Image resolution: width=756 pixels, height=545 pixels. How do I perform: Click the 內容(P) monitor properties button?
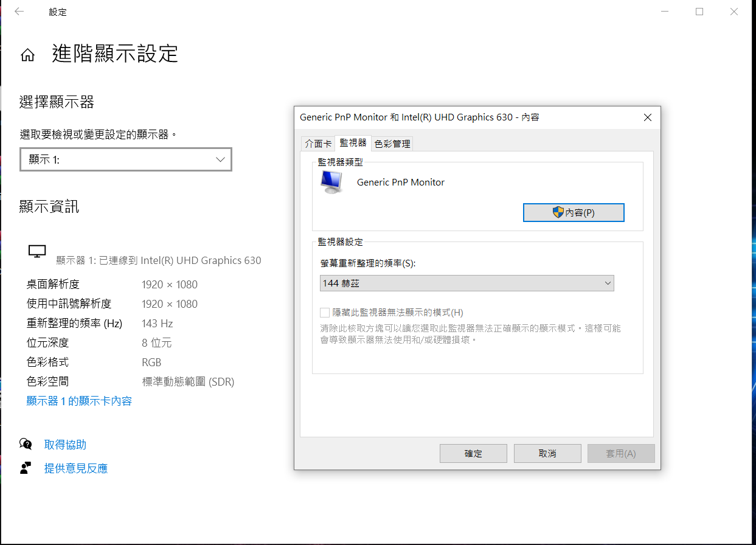pos(574,212)
